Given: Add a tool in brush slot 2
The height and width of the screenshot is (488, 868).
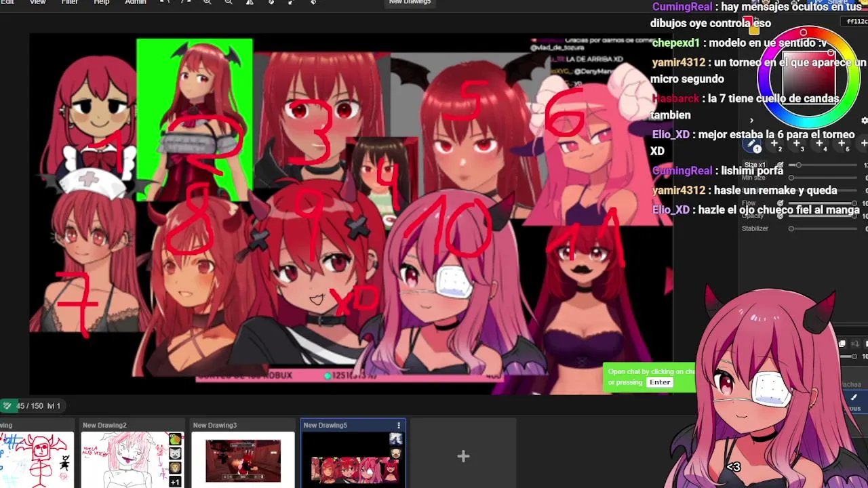Looking at the screenshot, I should [x=774, y=144].
